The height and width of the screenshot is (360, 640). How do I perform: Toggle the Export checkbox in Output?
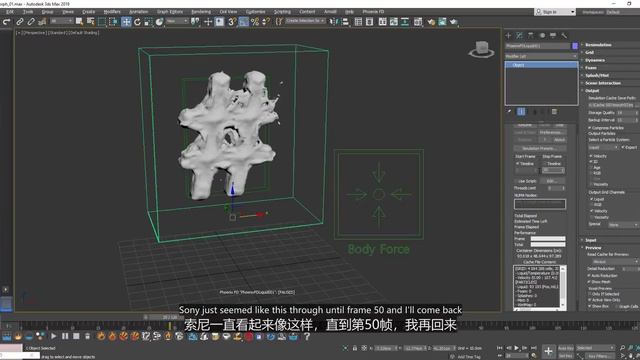(623, 147)
